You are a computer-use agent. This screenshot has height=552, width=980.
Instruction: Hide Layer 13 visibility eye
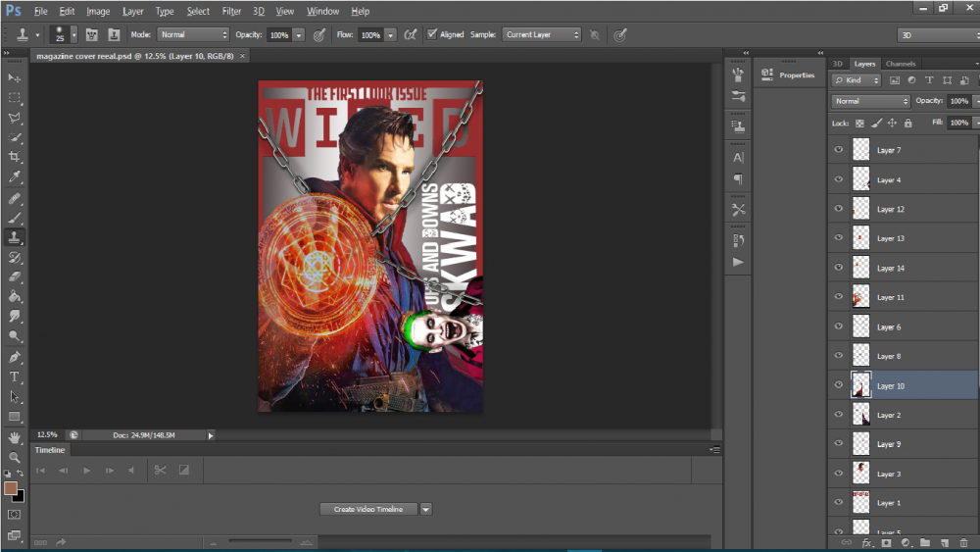coord(839,237)
